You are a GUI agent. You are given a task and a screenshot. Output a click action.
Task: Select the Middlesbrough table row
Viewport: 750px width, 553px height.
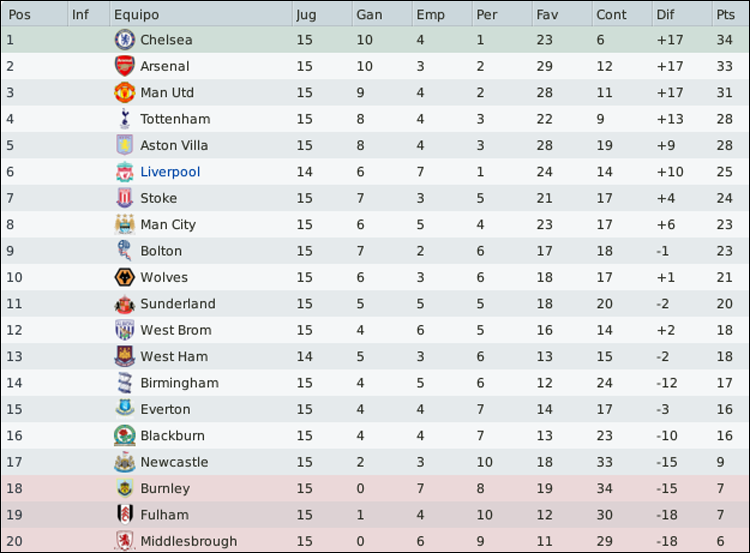[375, 541]
